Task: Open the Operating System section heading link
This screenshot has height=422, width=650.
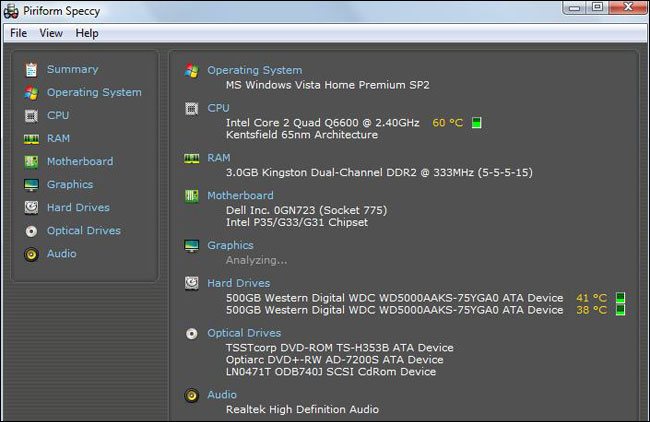Action: point(254,71)
